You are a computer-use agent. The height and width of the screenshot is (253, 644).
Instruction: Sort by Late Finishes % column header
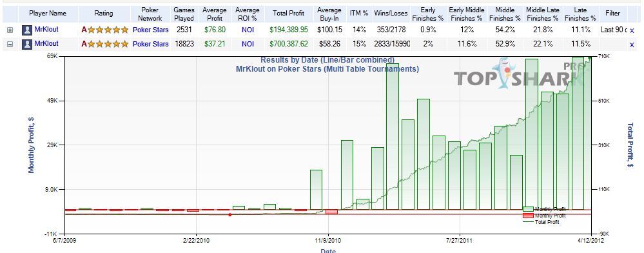click(x=580, y=14)
